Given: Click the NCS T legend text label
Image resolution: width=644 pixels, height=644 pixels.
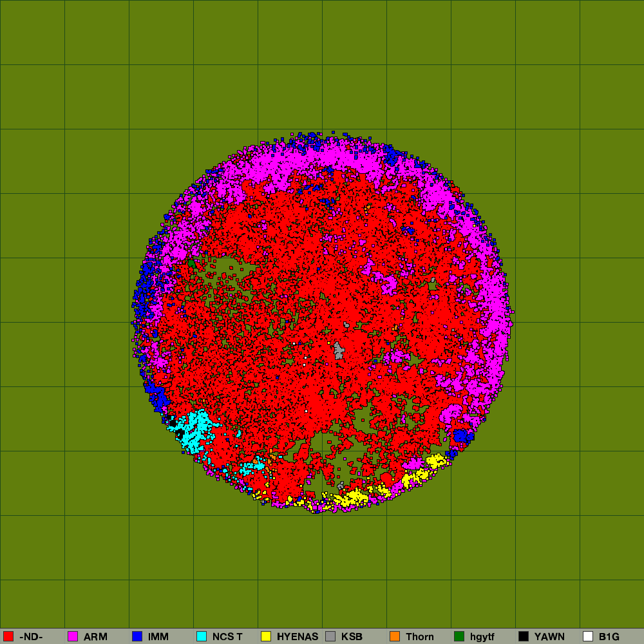Looking at the screenshot, I should click(227, 637).
